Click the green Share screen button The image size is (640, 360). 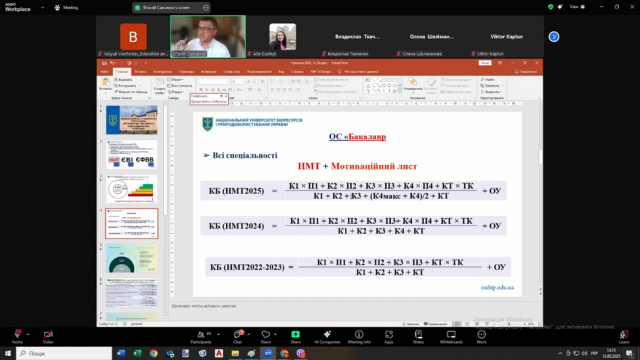click(296, 335)
